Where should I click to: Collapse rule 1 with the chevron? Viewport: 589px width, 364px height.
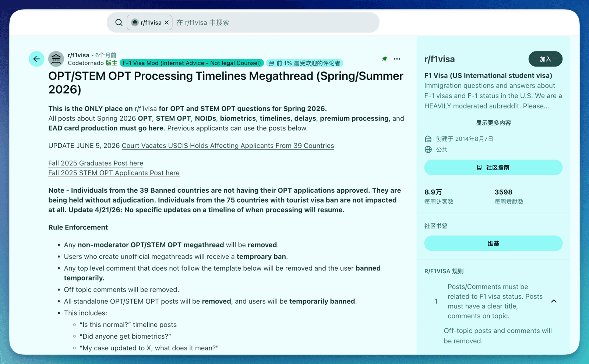554,301
